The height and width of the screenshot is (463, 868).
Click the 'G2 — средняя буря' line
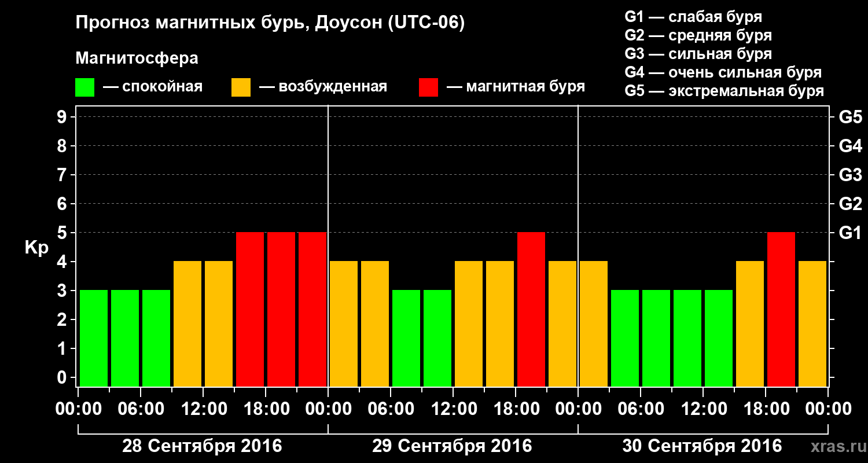point(698,35)
